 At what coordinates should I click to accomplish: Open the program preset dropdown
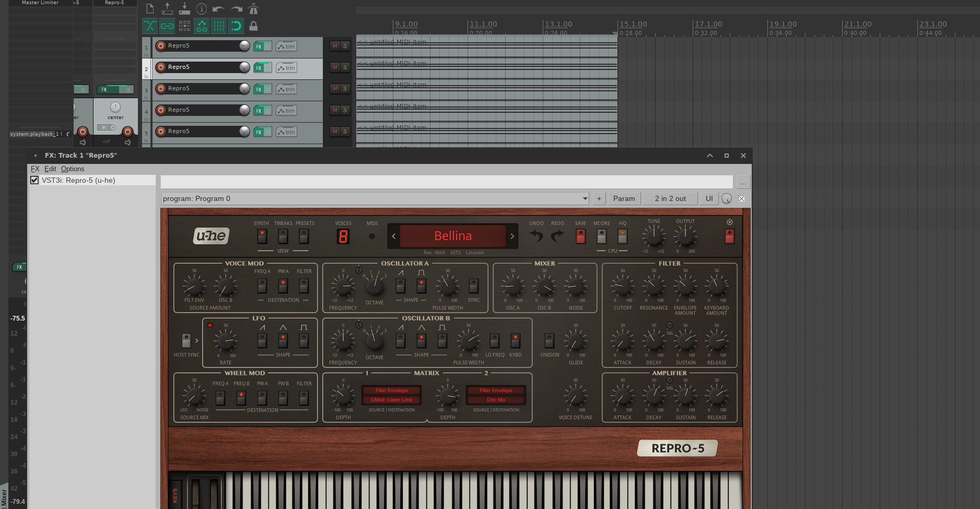pos(375,198)
